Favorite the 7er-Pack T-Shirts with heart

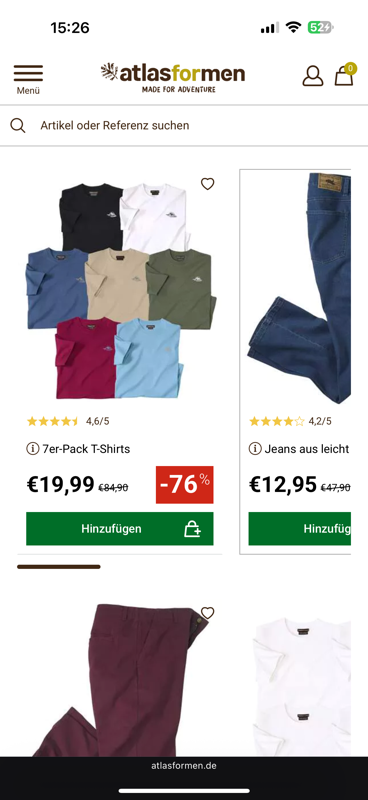tap(207, 184)
